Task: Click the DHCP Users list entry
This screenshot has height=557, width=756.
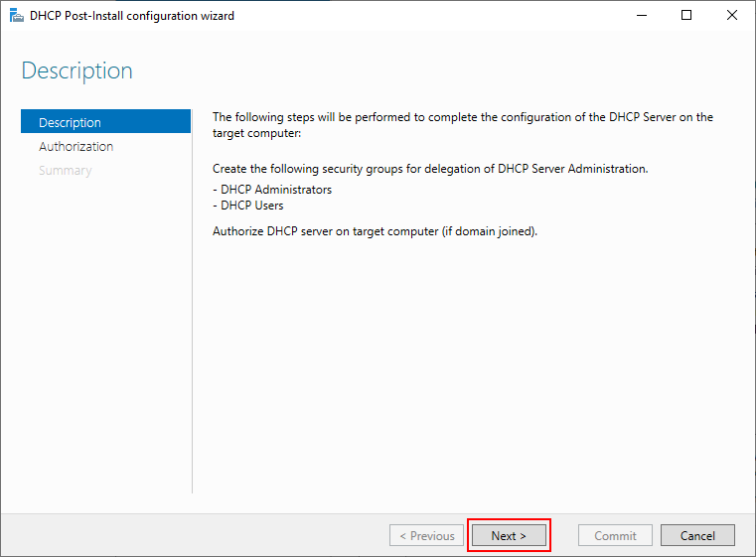Action: (x=248, y=206)
